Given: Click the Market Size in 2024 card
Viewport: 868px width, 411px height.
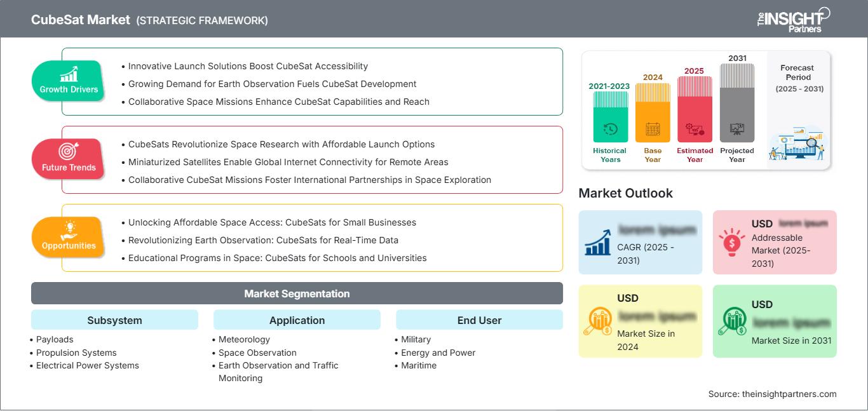Looking at the screenshot, I should (641, 321).
